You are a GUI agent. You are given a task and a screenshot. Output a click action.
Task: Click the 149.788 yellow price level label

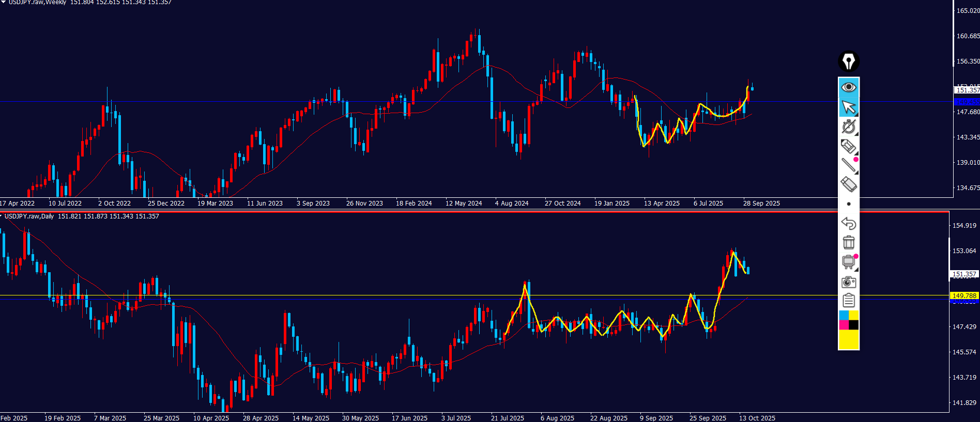tap(964, 296)
